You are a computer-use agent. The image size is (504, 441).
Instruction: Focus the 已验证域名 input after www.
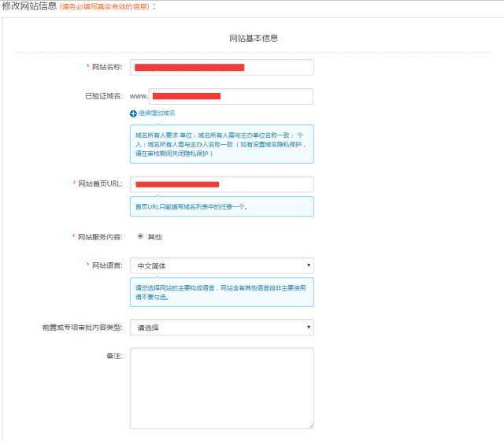232,96
